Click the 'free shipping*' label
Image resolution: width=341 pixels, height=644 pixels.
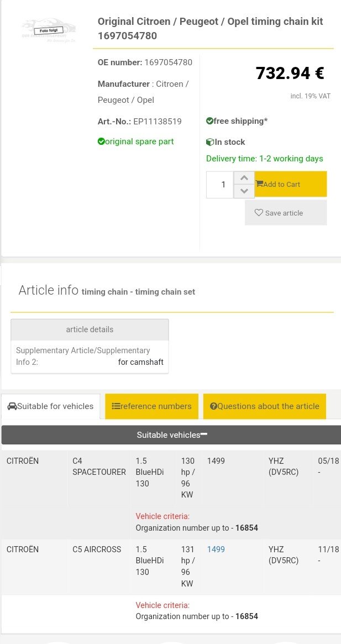pos(240,121)
